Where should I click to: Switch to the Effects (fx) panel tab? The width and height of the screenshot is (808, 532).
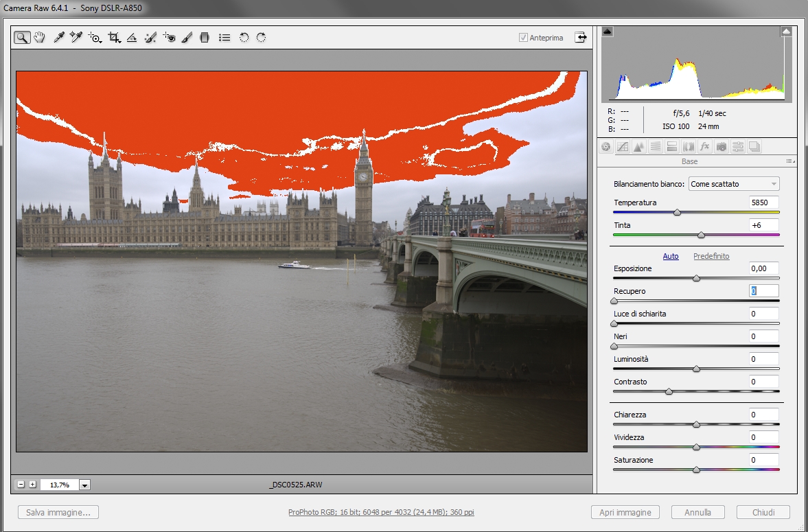[705, 147]
